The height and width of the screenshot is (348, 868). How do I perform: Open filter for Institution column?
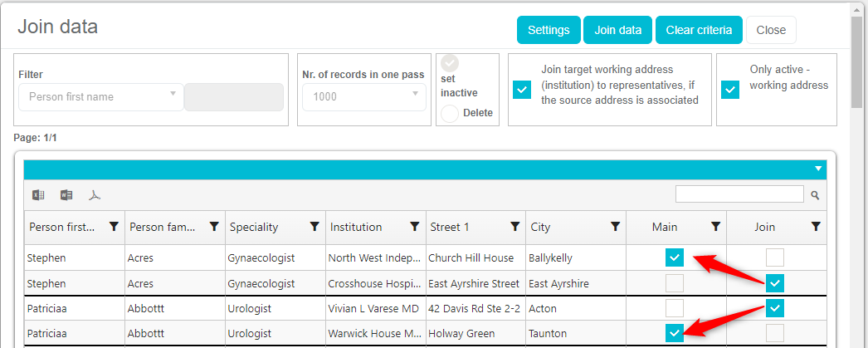(x=415, y=227)
